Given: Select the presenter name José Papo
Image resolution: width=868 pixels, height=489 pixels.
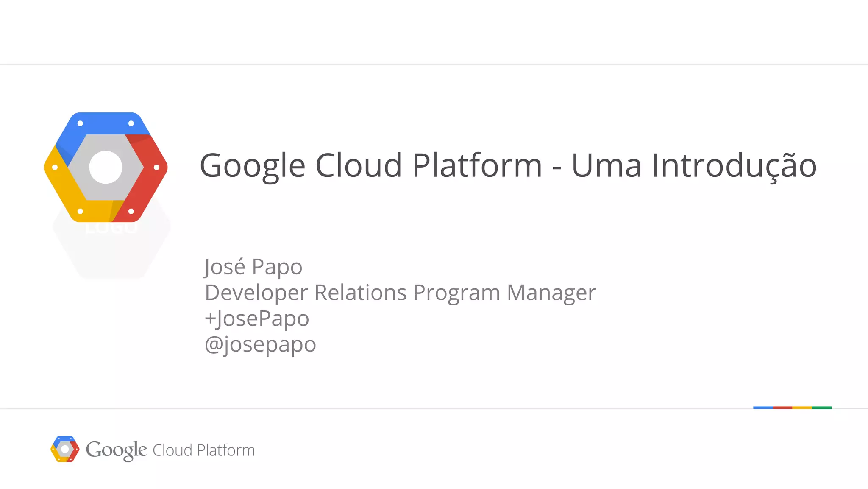Looking at the screenshot, I should coord(253,267).
